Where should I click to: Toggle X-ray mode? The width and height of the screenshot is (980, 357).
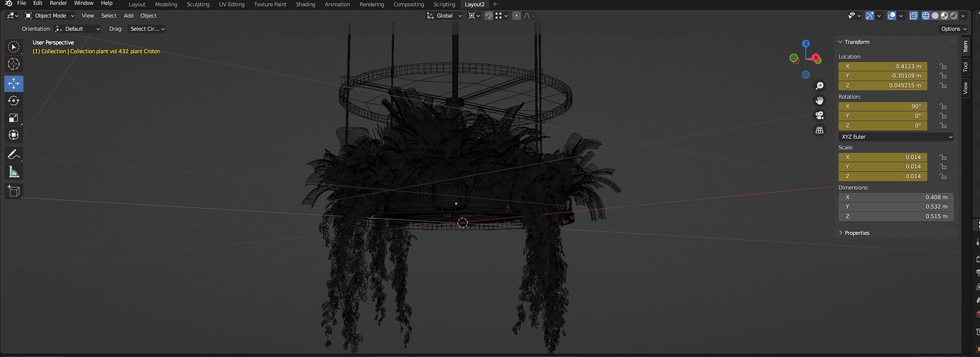(914, 16)
